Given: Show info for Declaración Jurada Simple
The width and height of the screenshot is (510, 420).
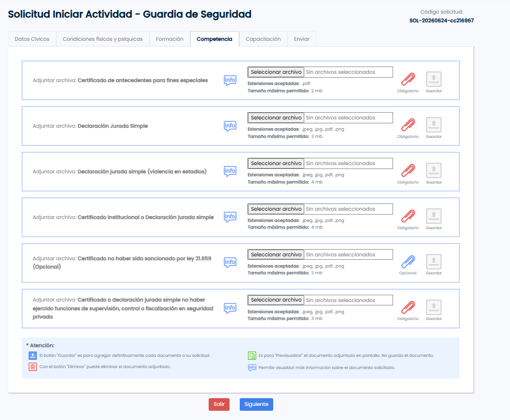Looking at the screenshot, I should (230, 126).
